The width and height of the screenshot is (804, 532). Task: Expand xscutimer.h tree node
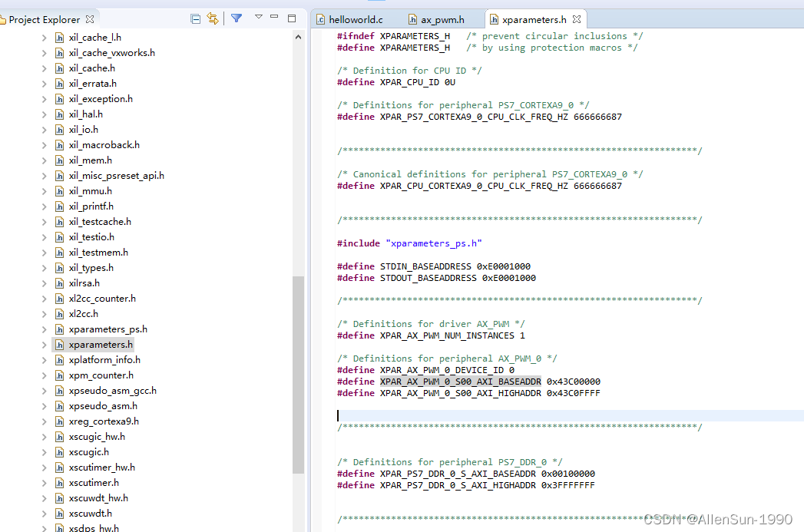pyautogui.click(x=44, y=483)
